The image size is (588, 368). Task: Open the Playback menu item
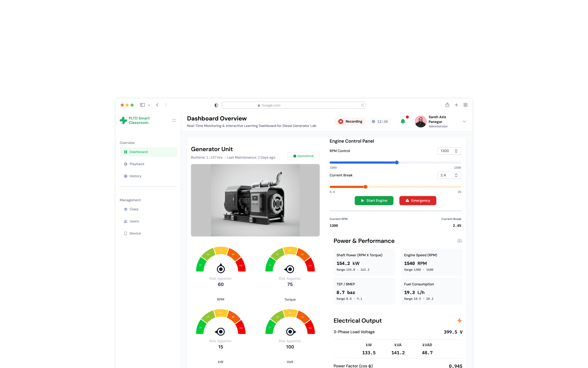(148, 164)
